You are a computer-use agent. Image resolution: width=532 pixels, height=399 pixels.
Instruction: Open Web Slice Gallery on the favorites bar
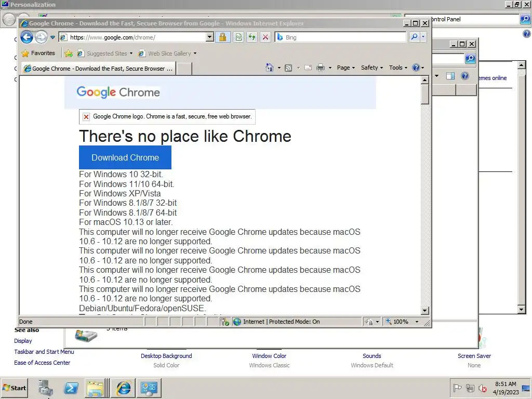point(168,54)
